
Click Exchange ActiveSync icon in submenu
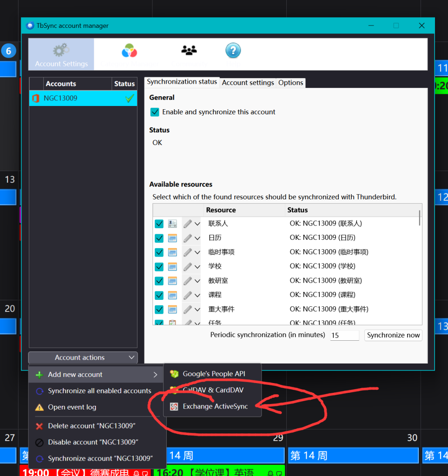click(x=174, y=406)
